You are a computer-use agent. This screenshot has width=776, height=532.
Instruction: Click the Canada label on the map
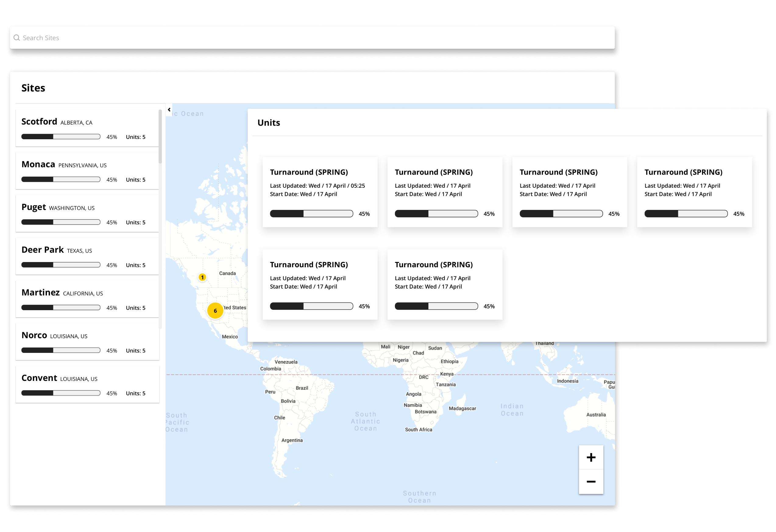click(227, 273)
